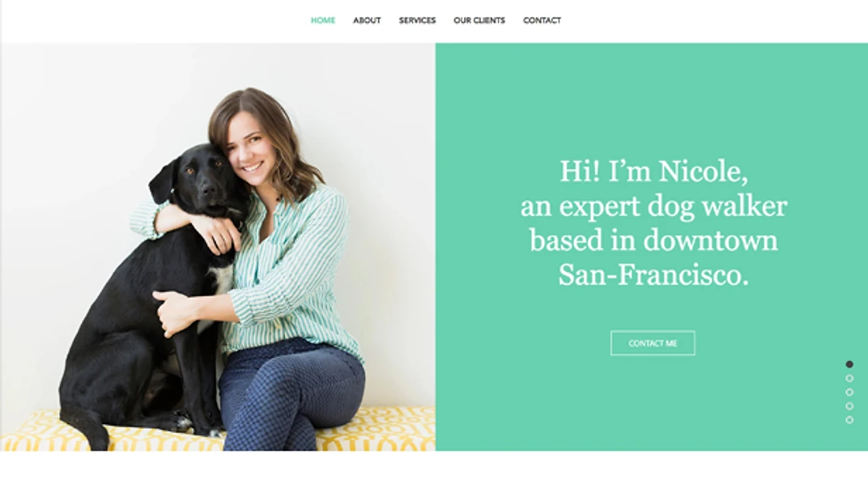Click the "San-Francisco." heading text
868x488 pixels.
tap(653, 275)
